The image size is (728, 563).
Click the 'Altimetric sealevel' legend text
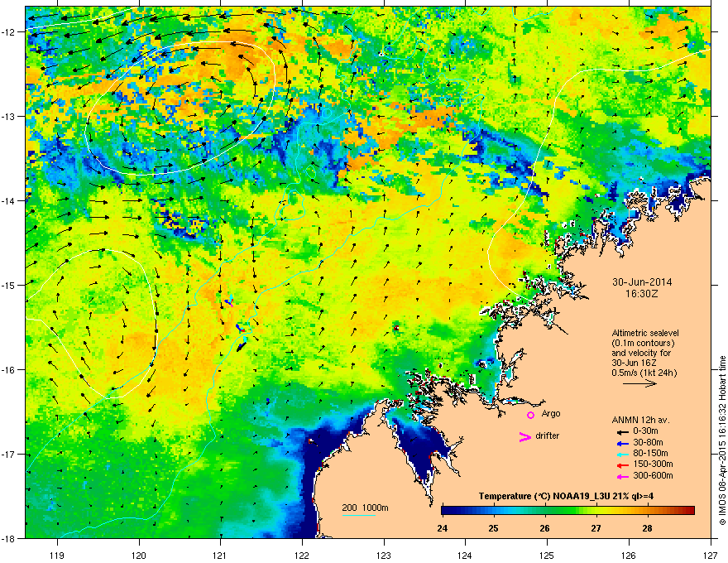(x=645, y=333)
